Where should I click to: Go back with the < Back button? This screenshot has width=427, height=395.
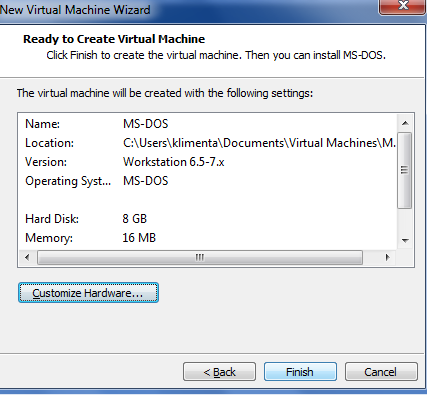[219, 372]
